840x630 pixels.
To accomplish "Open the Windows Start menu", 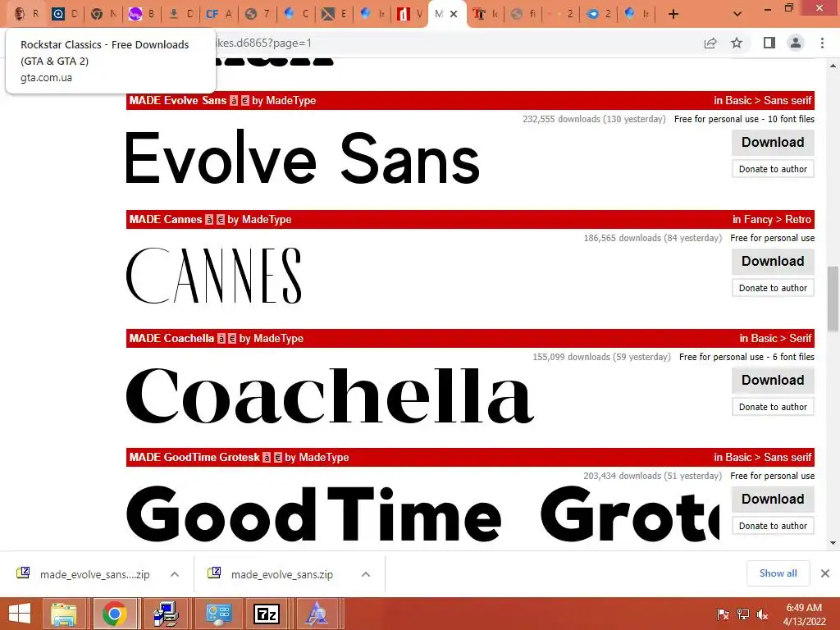I will click(20, 614).
